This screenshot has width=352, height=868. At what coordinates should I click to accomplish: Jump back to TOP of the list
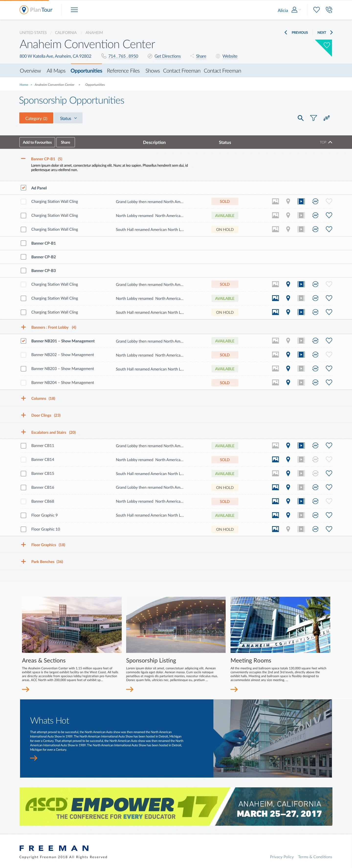click(326, 142)
